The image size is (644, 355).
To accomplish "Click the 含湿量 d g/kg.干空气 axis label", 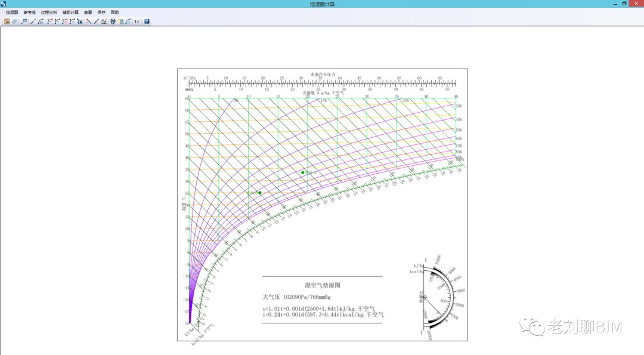I will pyautogui.click(x=323, y=93).
